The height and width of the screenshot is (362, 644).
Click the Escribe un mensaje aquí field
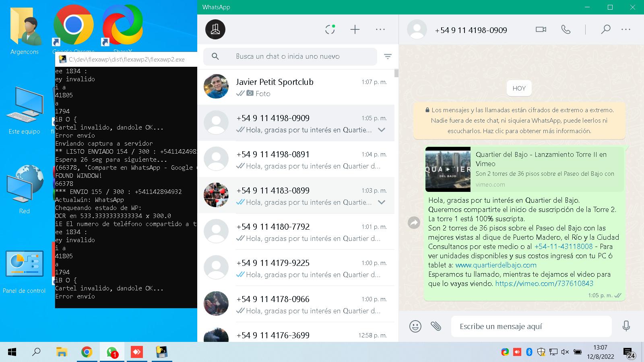click(531, 326)
